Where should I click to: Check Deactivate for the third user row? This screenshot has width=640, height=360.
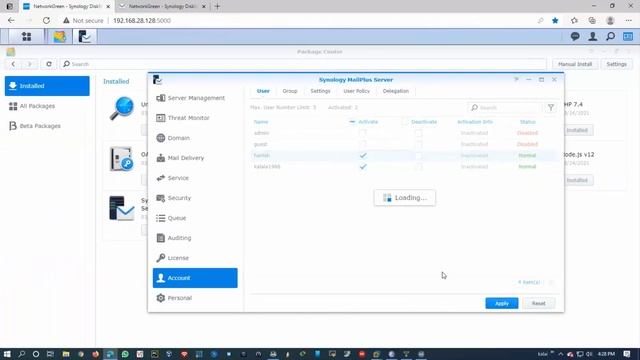tap(418, 156)
